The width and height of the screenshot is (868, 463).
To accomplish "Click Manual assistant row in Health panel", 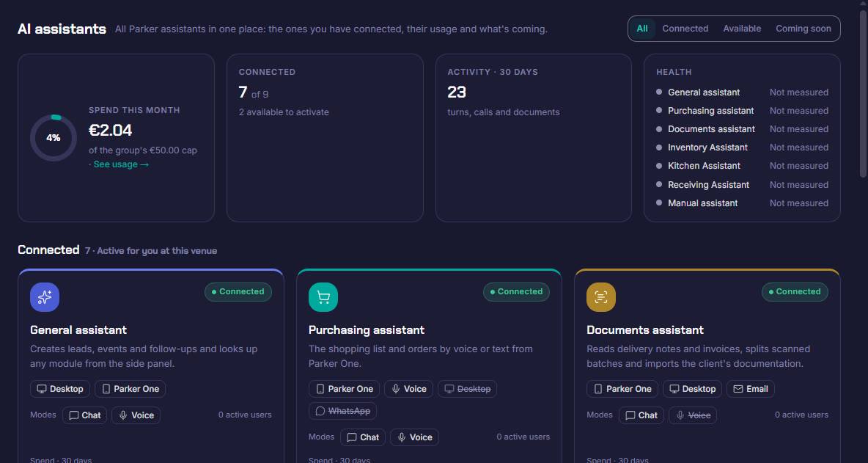I will tap(743, 203).
